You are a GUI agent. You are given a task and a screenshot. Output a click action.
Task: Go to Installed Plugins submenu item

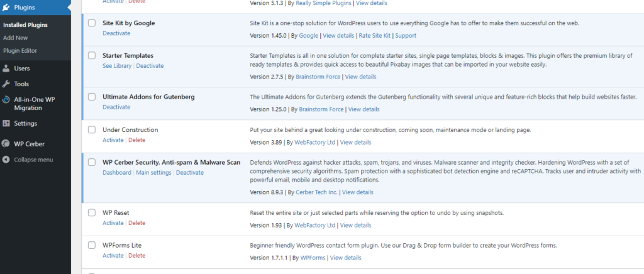[25, 25]
